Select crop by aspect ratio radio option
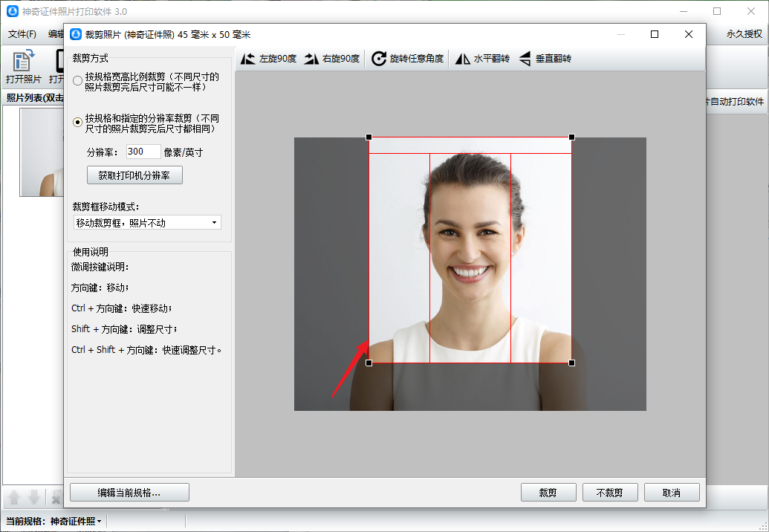 (78, 82)
